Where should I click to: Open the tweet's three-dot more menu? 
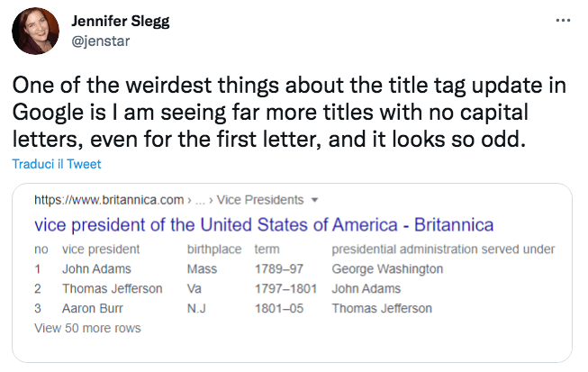(563, 20)
